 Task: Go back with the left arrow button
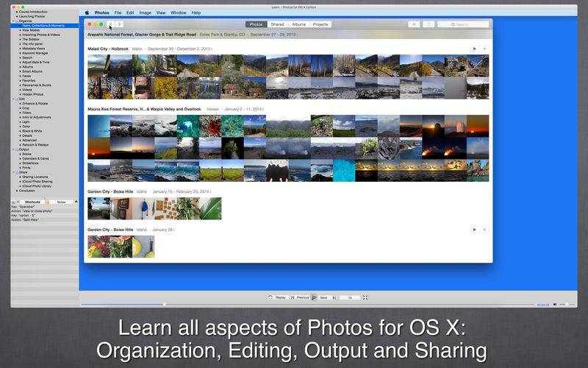click(111, 24)
